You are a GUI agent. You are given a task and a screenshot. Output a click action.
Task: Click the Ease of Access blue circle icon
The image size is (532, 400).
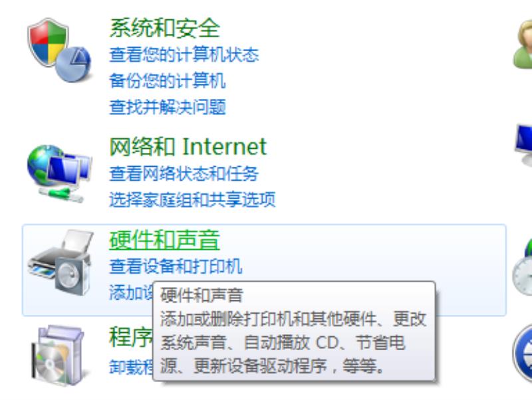click(x=523, y=353)
